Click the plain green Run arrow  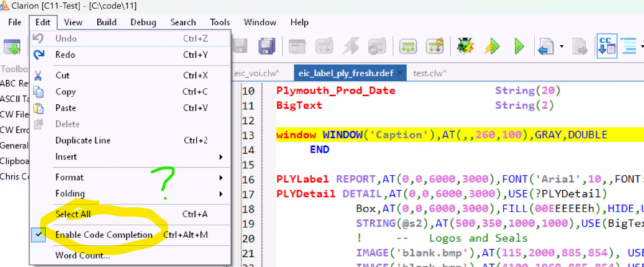(x=519, y=46)
